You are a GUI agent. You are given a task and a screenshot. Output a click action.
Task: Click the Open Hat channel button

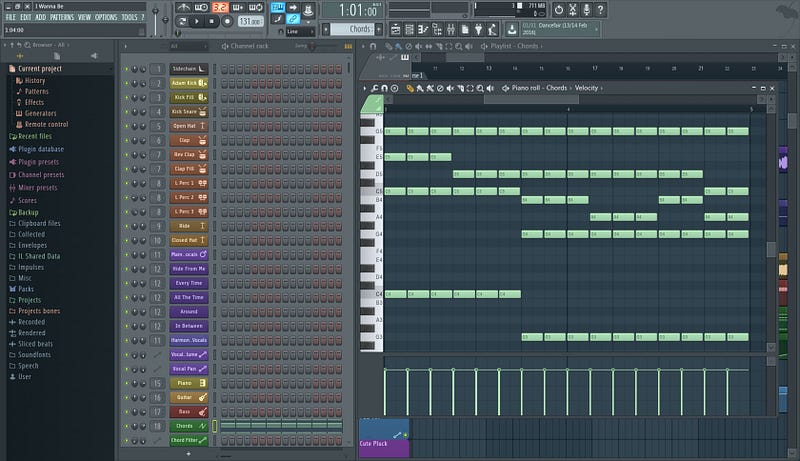pos(189,125)
